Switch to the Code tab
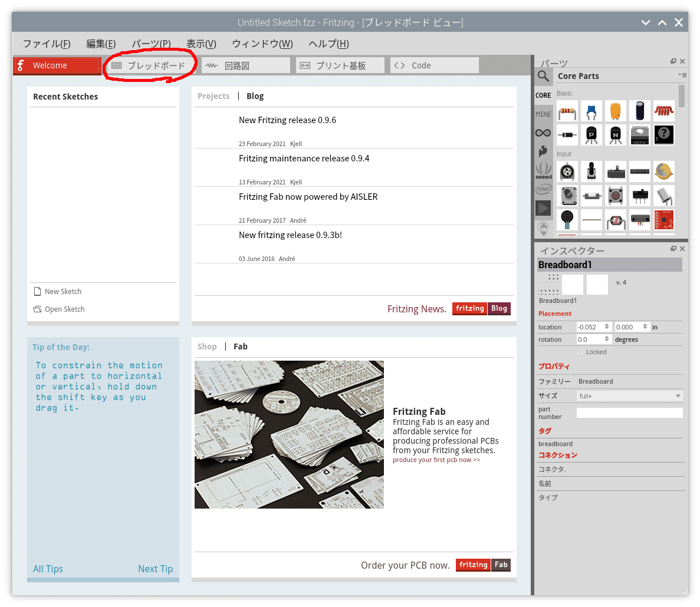Image resolution: width=700 pixels, height=607 pixels. [435, 65]
